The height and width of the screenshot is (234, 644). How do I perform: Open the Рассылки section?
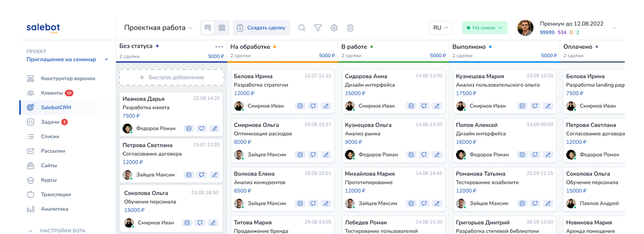pyautogui.click(x=53, y=151)
